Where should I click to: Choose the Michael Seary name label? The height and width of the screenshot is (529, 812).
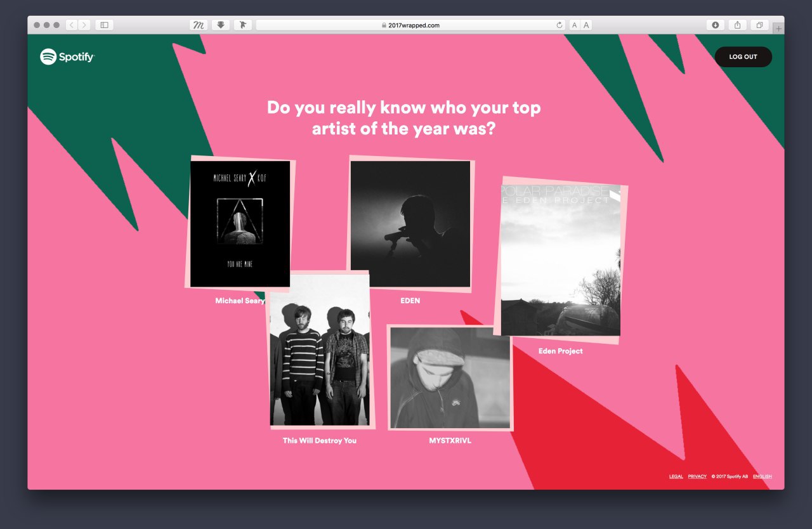[240, 301]
